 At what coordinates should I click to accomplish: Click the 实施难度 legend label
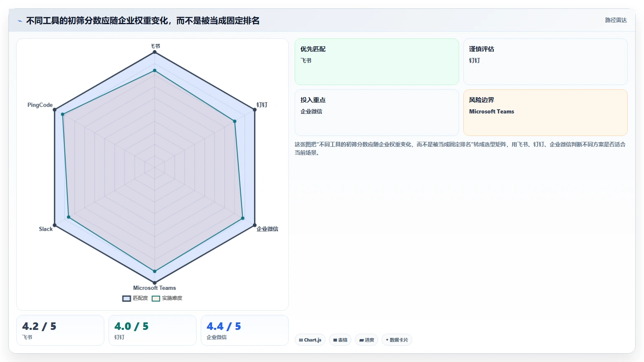point(172,298)
